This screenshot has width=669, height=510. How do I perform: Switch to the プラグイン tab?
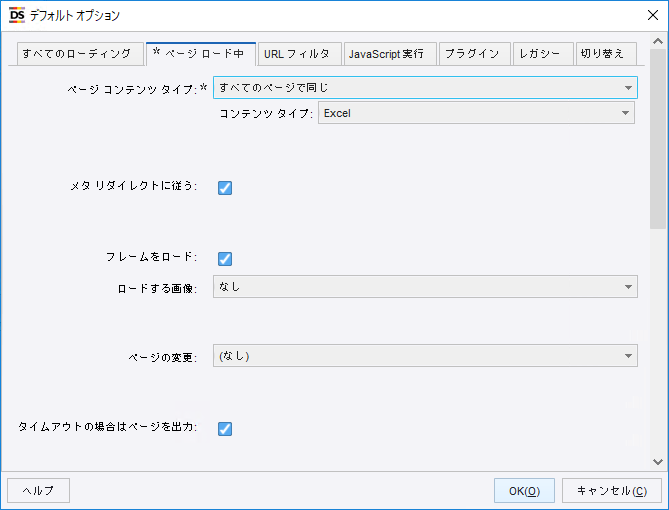coord(474,54)
